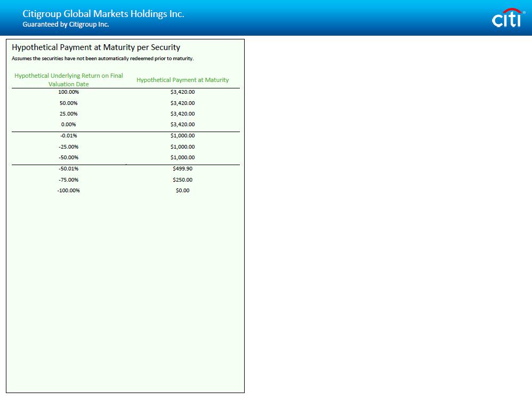The image size is (532, 400).
Task: Click the -75.00% return cell
Action: (69, 179)
